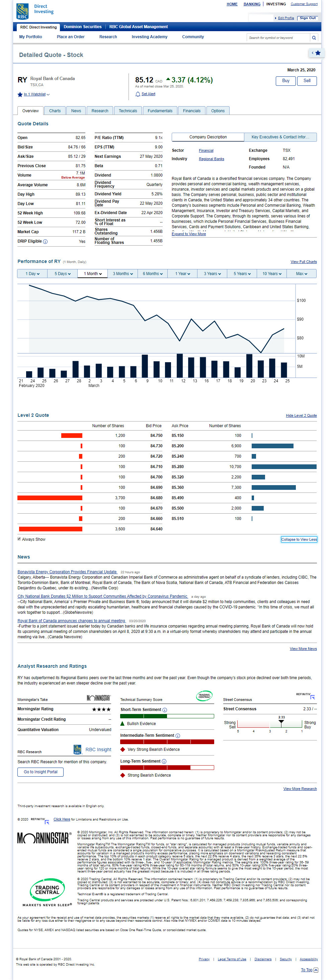Click the red bid bar for 84.680

pyautogui.click(x=50, y=498)
